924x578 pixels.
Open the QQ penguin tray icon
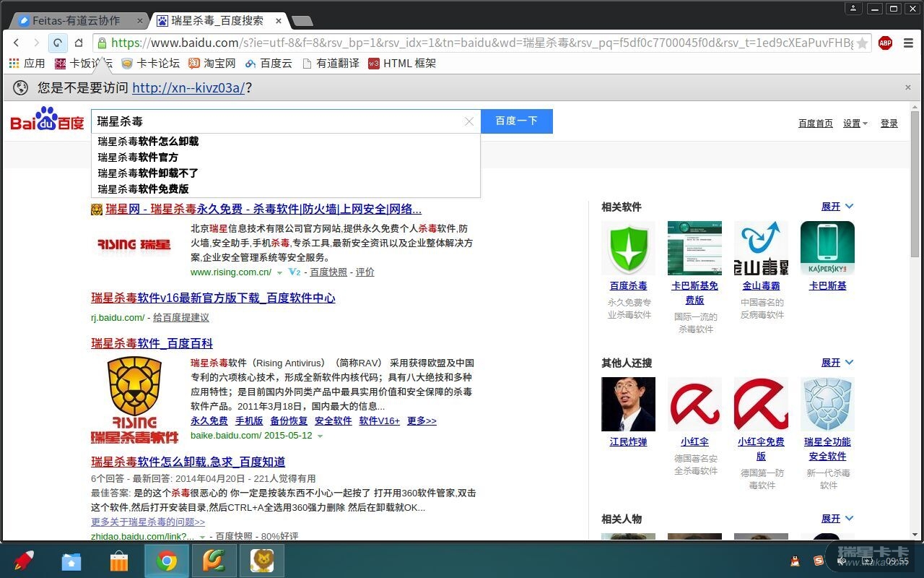tap(795, 561)
